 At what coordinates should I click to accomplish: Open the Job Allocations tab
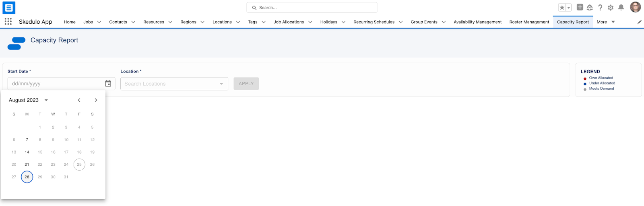[289, 22]
